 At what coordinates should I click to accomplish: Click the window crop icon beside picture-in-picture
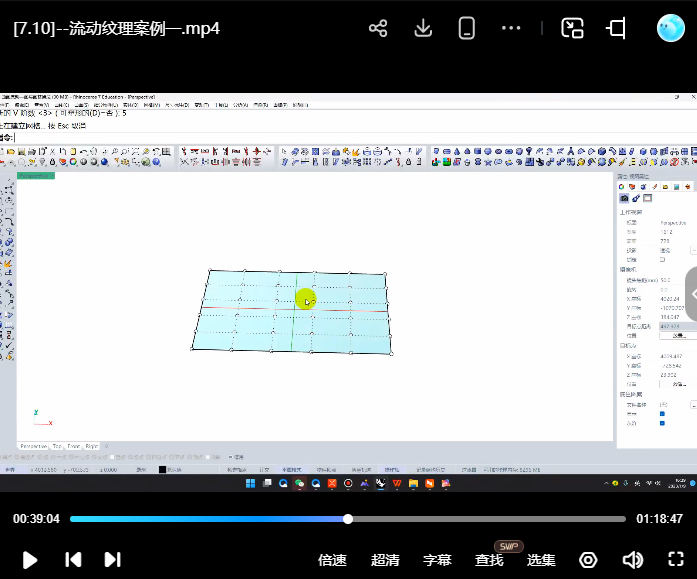coord(617,28)
